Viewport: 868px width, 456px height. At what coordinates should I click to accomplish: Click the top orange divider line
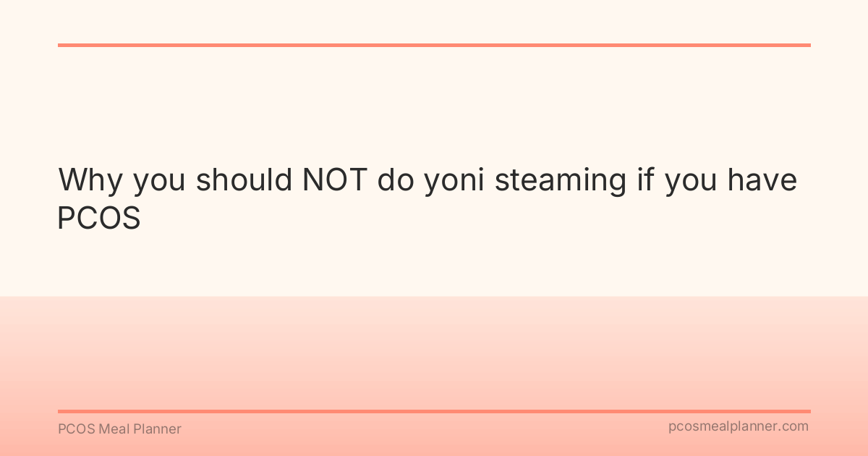[x=434, y=45]
